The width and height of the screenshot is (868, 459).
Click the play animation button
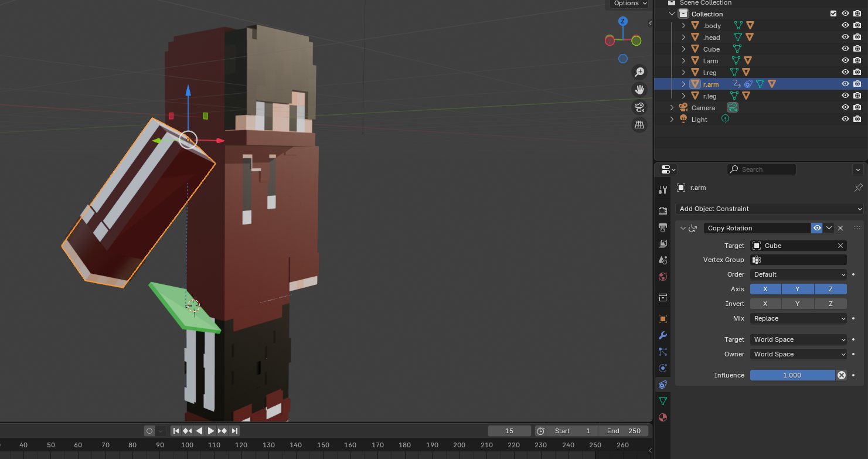(211, 431)
